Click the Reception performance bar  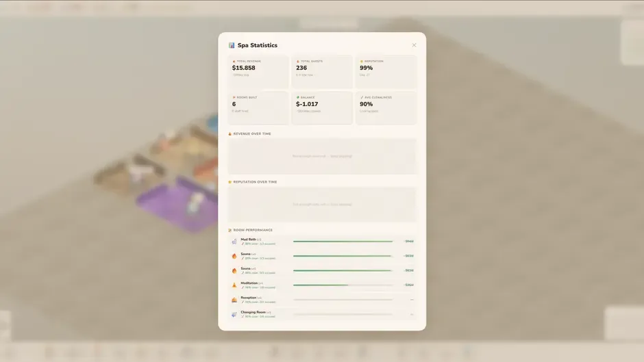point(343,300)
